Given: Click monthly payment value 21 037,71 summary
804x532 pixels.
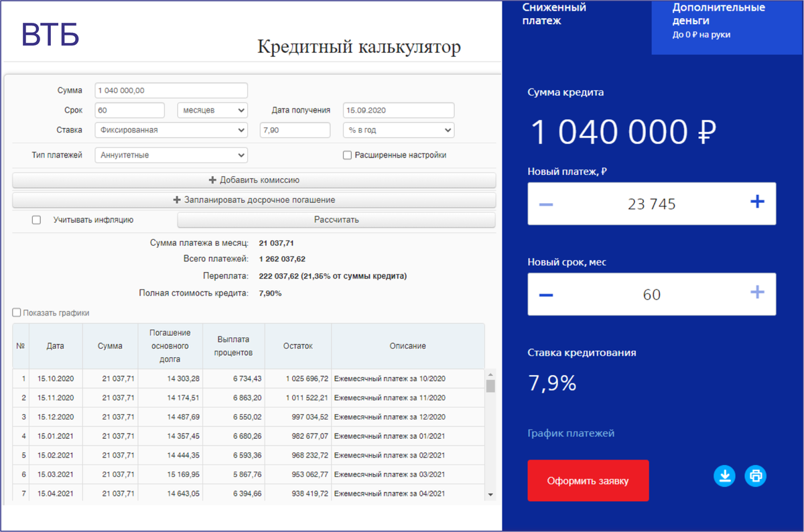Looking at the screenshot, I should coord(277,243).
